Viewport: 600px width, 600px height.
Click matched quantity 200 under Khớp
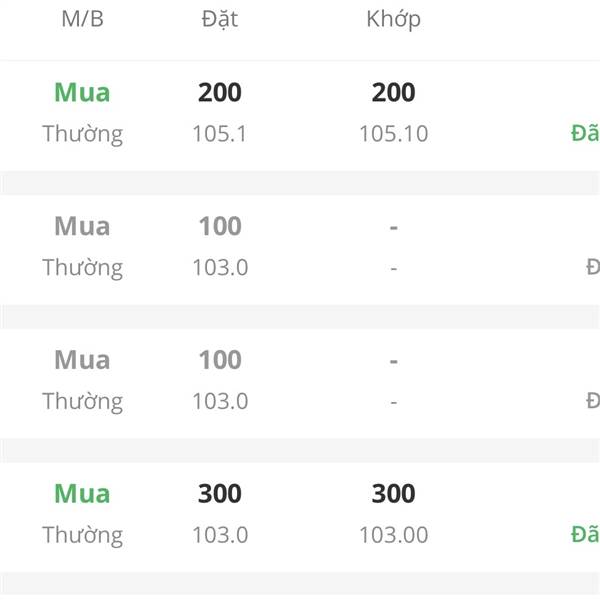point(393,92)
